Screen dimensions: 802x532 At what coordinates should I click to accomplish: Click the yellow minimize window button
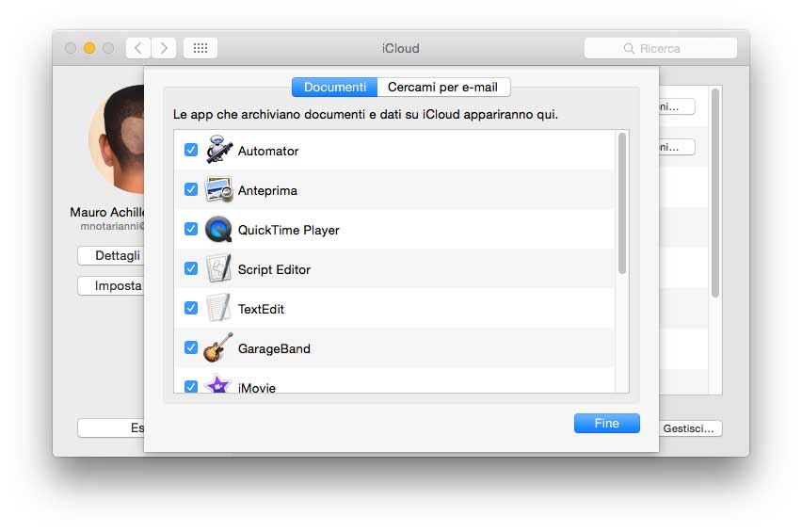coord(89,48)
